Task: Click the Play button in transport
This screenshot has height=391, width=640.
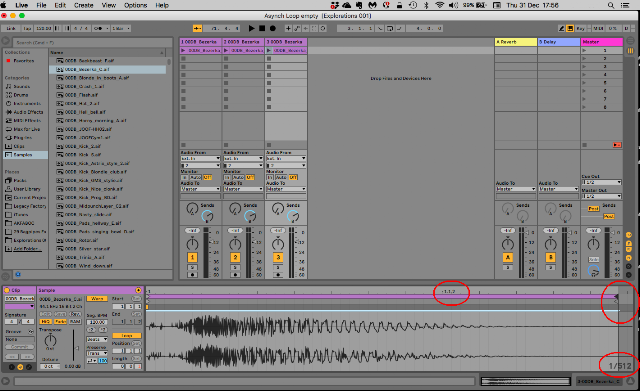Action: (x=251, y=28)
